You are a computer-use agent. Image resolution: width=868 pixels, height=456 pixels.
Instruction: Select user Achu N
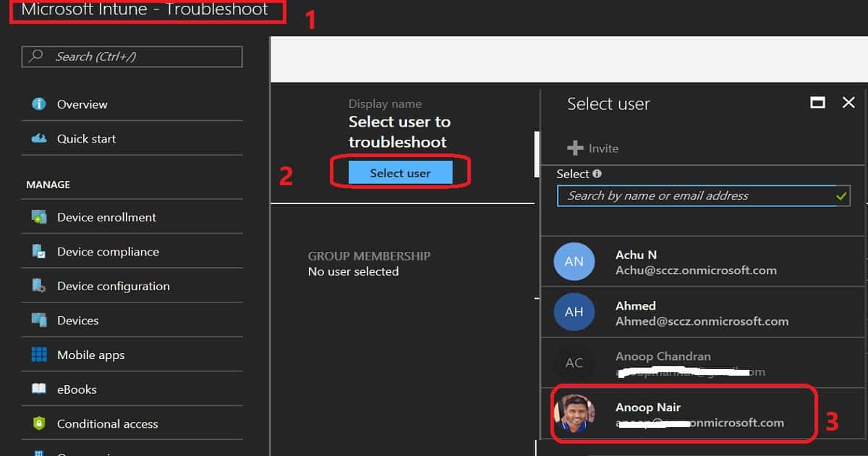pos(703,262)
